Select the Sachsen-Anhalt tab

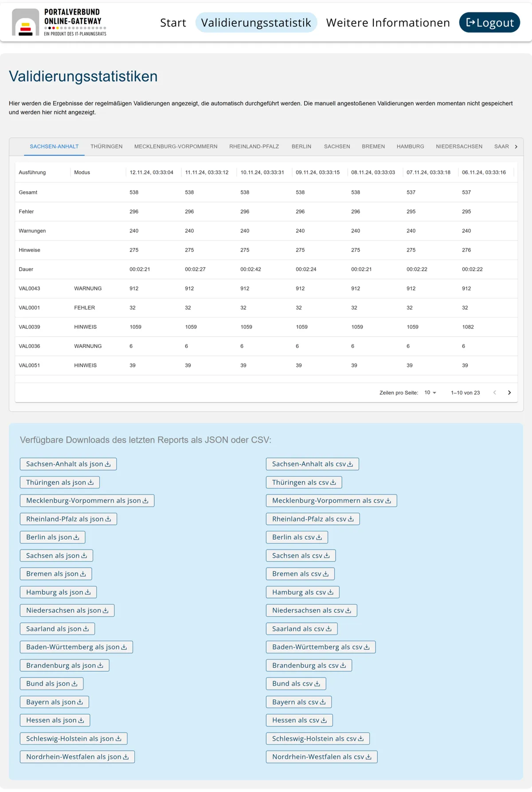coord(54,146)
